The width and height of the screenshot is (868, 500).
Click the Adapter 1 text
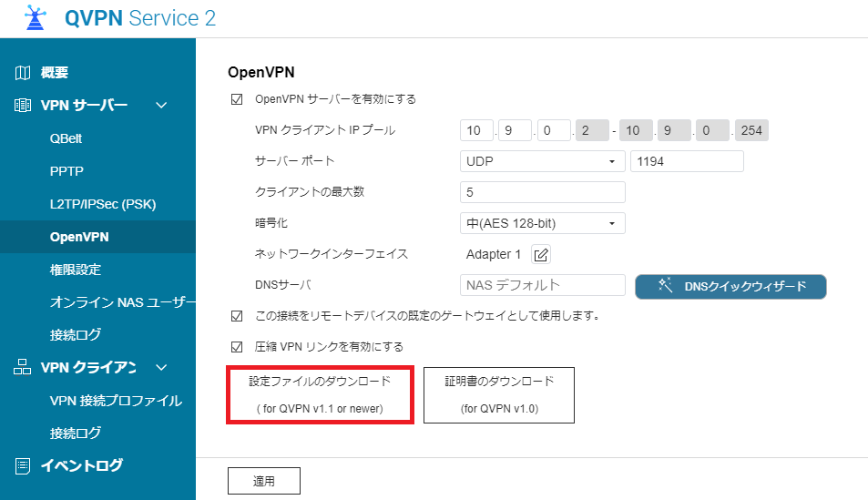click(494, 254)
